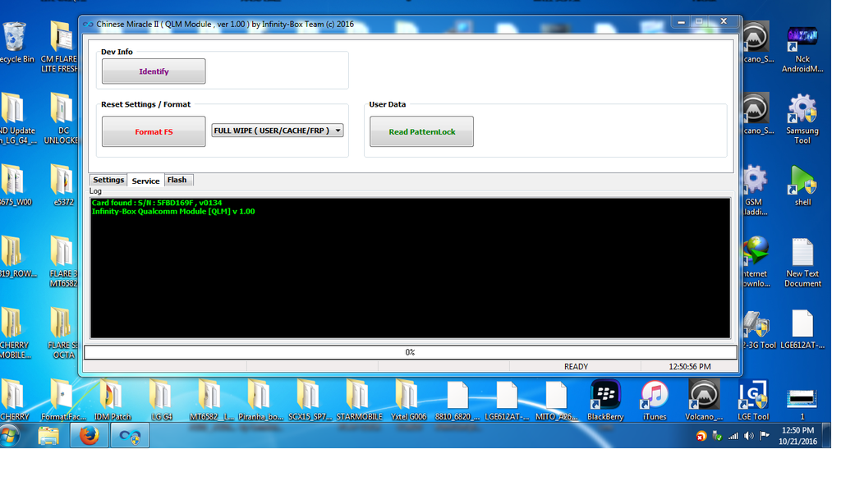Select the MITO_A26 file icon

coord(556,400)
